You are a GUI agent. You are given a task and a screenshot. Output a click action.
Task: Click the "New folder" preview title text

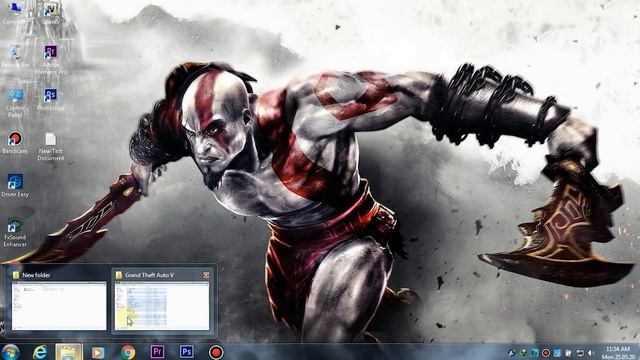pos(36,275)
